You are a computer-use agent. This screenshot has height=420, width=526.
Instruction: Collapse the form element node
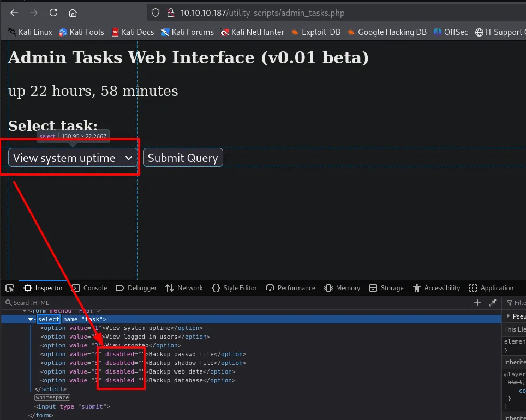(x=25, y=311)
